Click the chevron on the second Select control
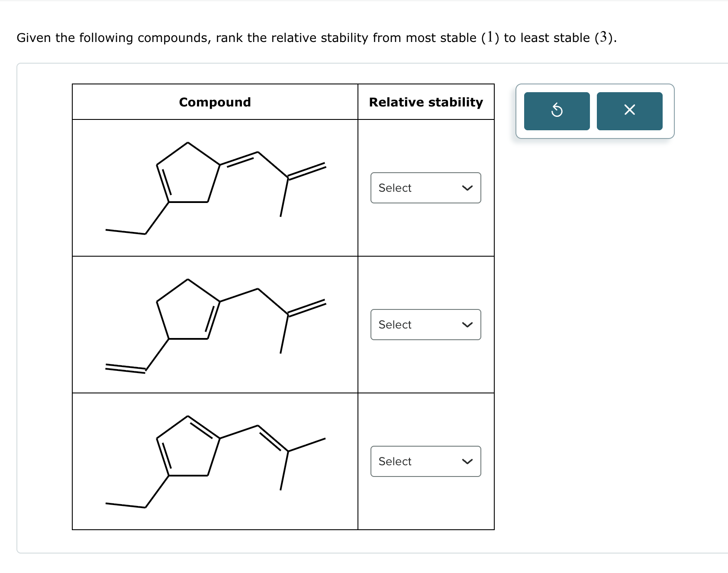This screenshot has height=573, width=728. point(467,325)
